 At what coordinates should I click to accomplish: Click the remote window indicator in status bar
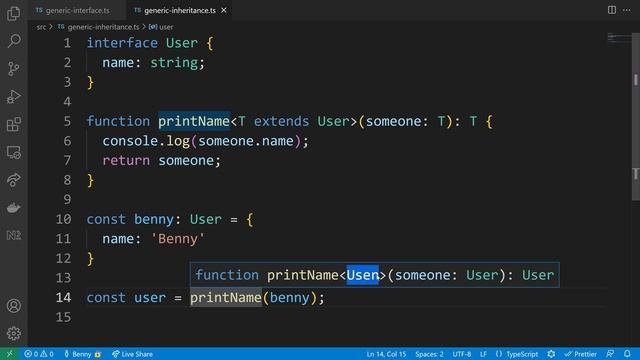pyautogui.click(x=9, y=354)
